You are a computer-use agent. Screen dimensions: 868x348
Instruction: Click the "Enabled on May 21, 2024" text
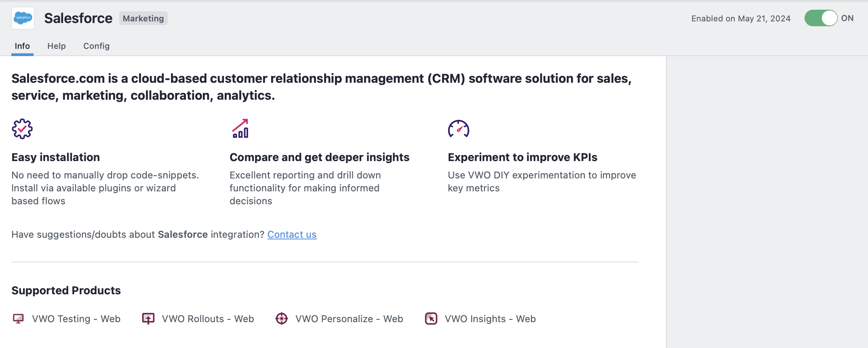[x=741, y=19]
